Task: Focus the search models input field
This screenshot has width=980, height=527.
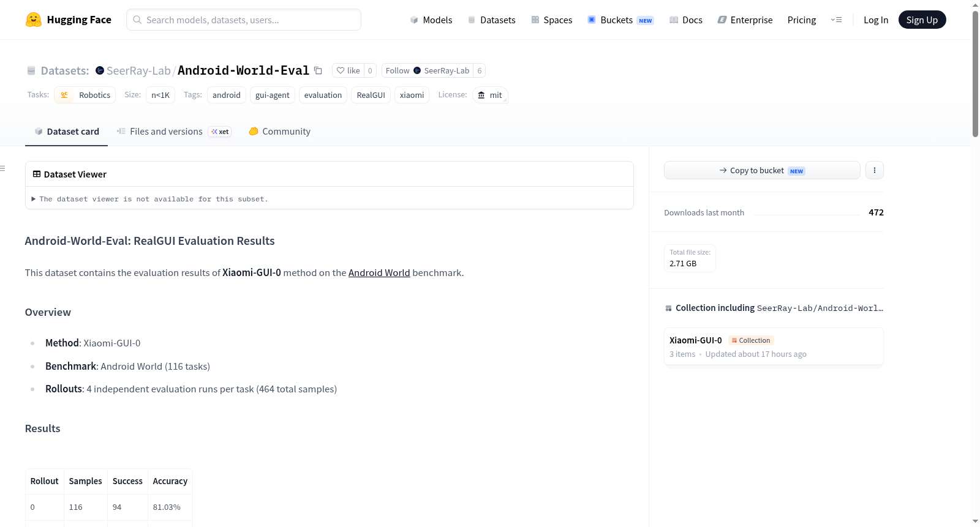Action: (244, 20)
